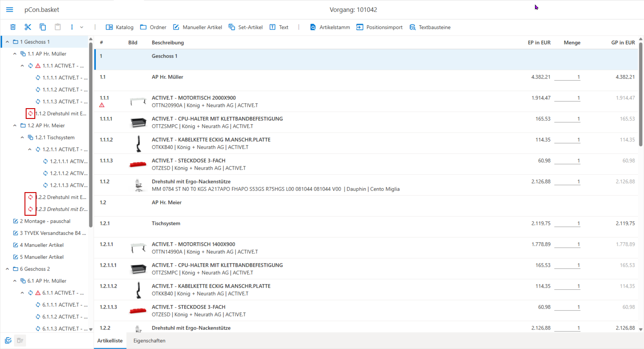This screenshot has height=349, width=644.
Task: Click set icon of 1.2.1 Tischsystem
Action: 30,137
